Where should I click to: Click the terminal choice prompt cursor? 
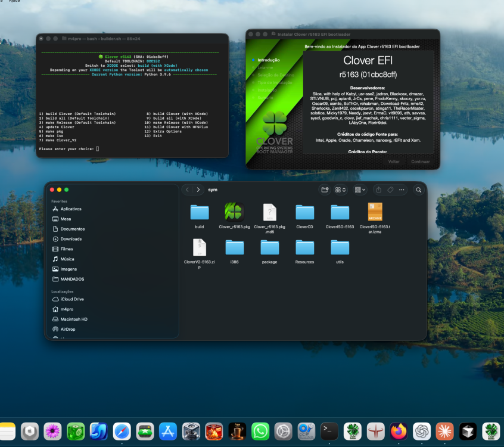tap(97, 148)
